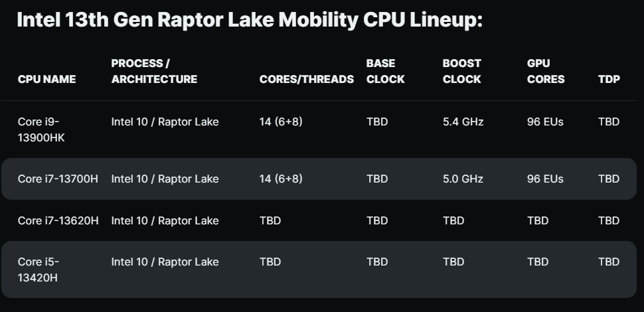Click the BOOST CLOCK column header
Screen dimensions: 644x312
pyautogui.click(x=461, y=71)
